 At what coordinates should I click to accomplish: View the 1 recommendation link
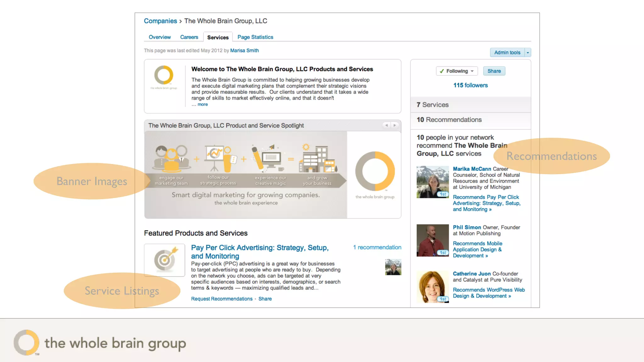point(377,247)
